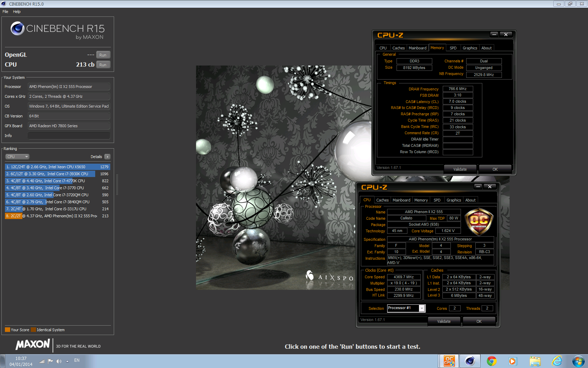Open the Help menu
Image resolution: width=588 pixels, height=368 pixels.
17,12
